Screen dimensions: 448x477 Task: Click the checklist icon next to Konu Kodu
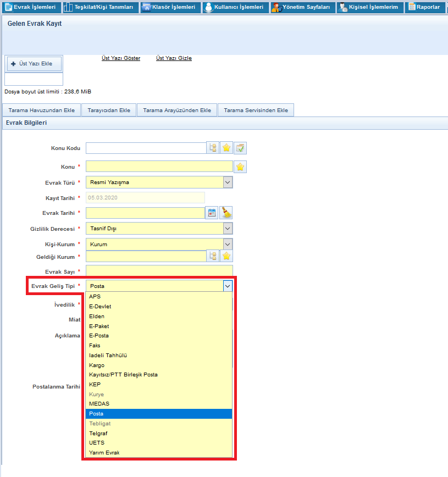[x=240, y=148]
